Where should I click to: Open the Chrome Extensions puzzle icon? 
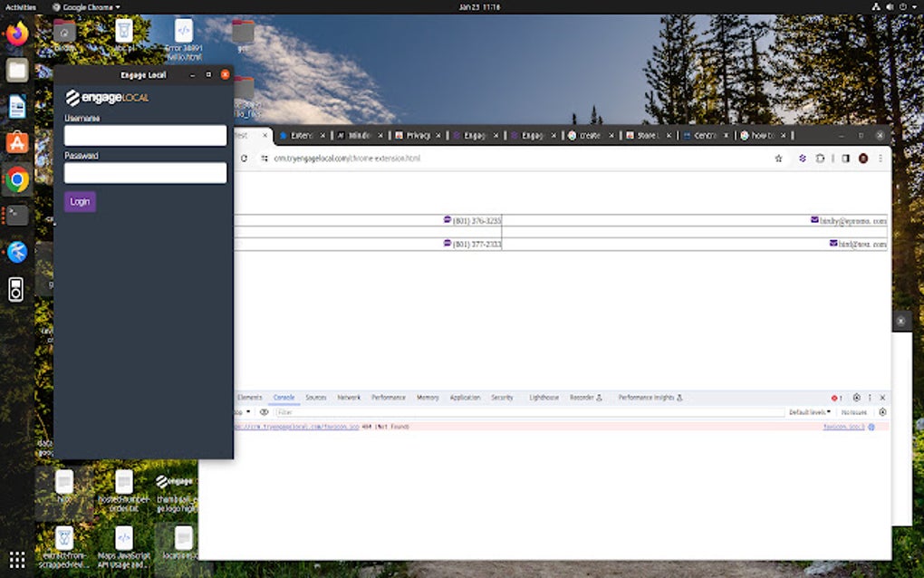(820, 159)
